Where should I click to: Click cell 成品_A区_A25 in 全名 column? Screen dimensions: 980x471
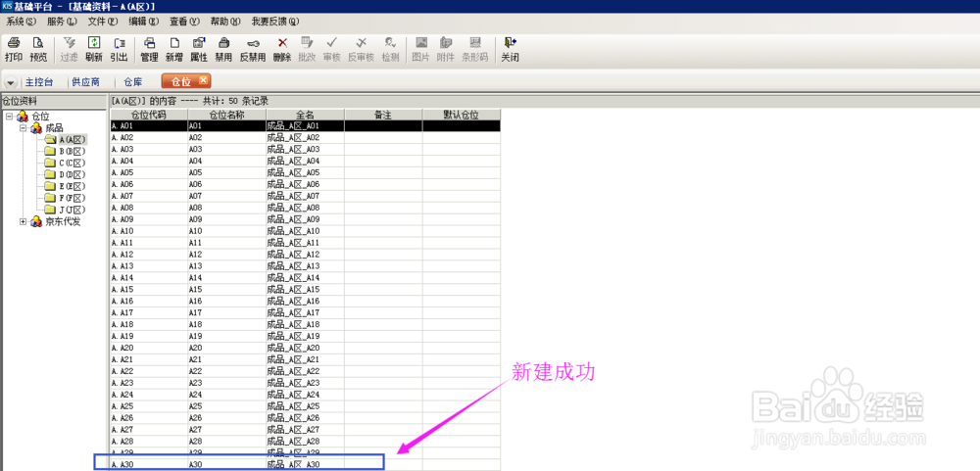click(x=305, y=406)
